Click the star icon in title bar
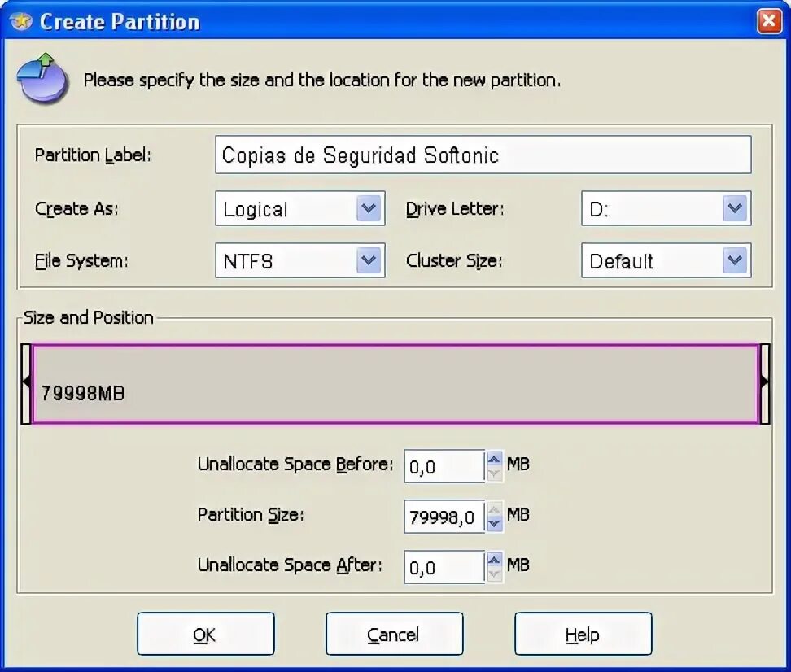The image size is (791, 672). (x=22, y=21)
